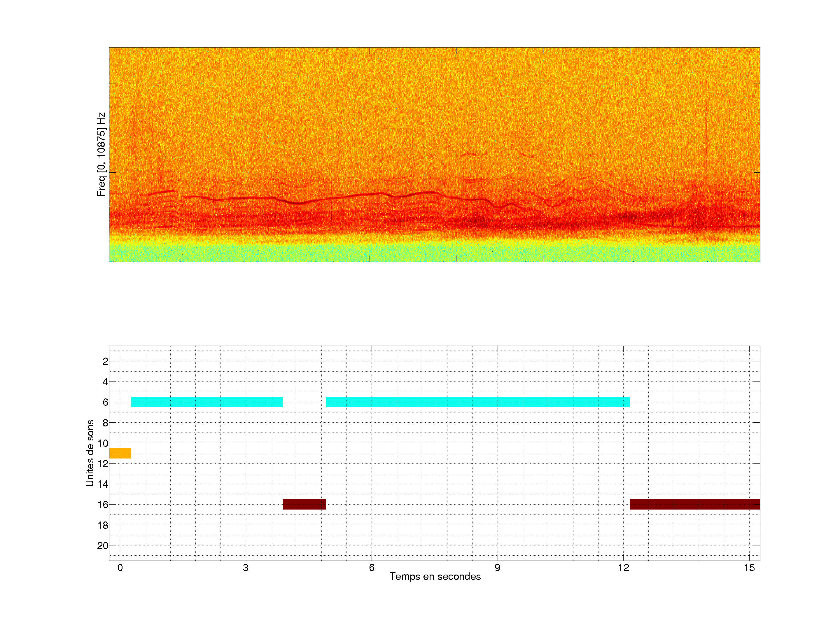Click y-axis tick label 20
840x630 pixels.
coord(103,546)
